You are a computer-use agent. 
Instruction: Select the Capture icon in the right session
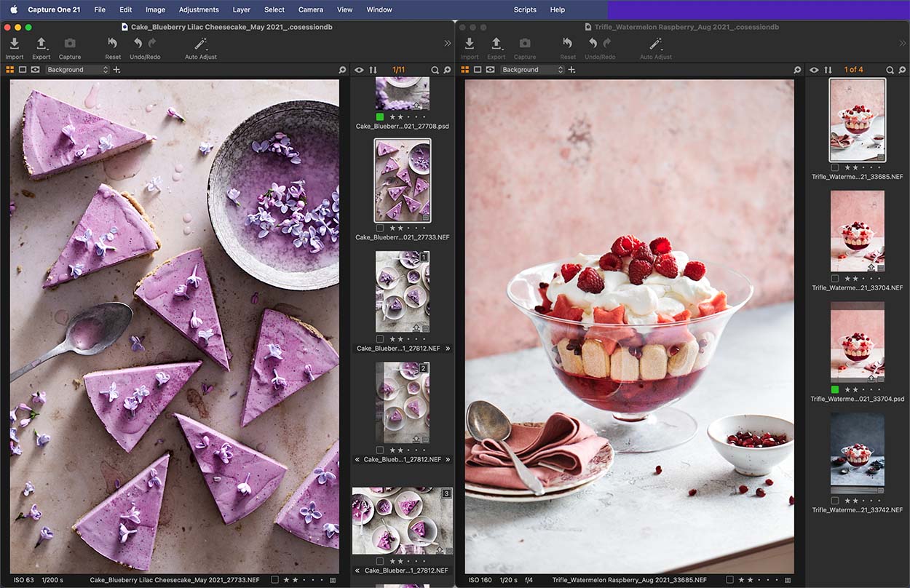pyautogui.click(x=524, y=47)
